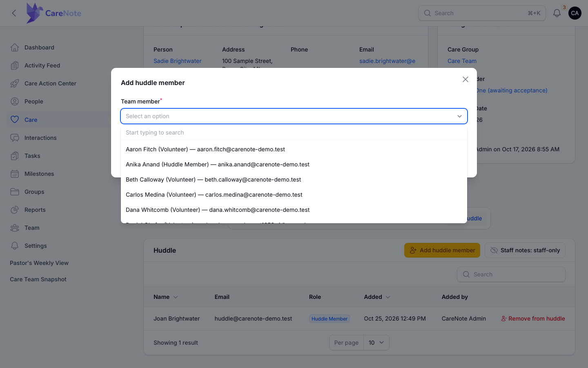Click the Settings bell icon in sidebar
This screenshot has height=368, width=588.
(x=15, y=246)
